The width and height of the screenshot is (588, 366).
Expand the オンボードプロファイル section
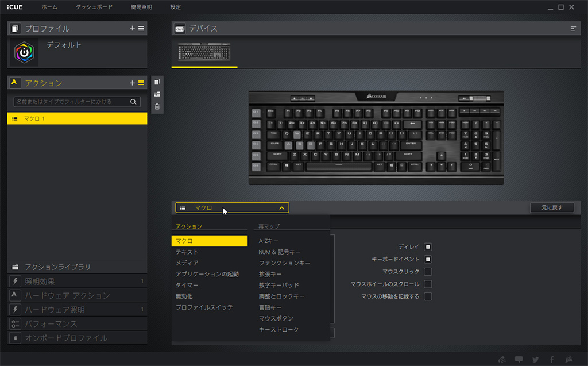(x=77, y=338)
